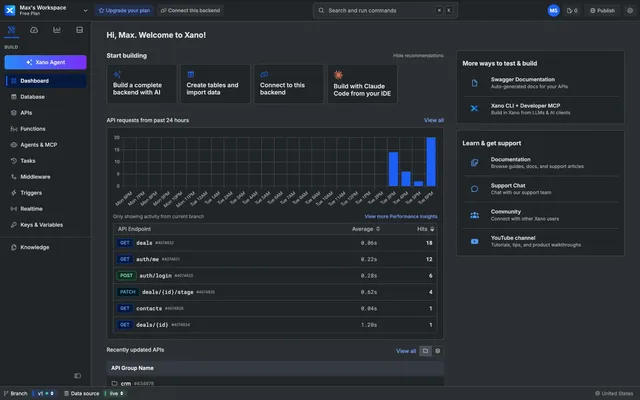Open Agents & MCP in the sidebar
This screenshot has width=640, height=400.
point(46,144)
